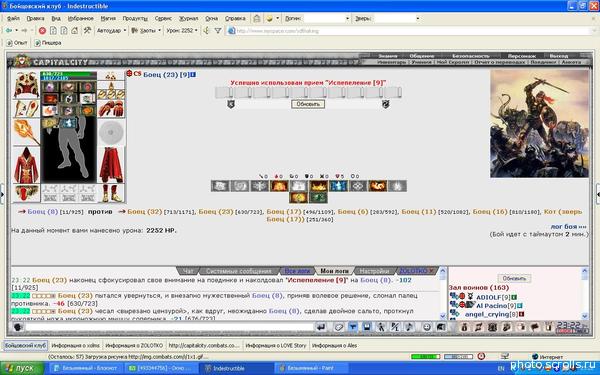600x375 pixels.
Task: Open the Логин combo box
Action: [x=326, y=18]
